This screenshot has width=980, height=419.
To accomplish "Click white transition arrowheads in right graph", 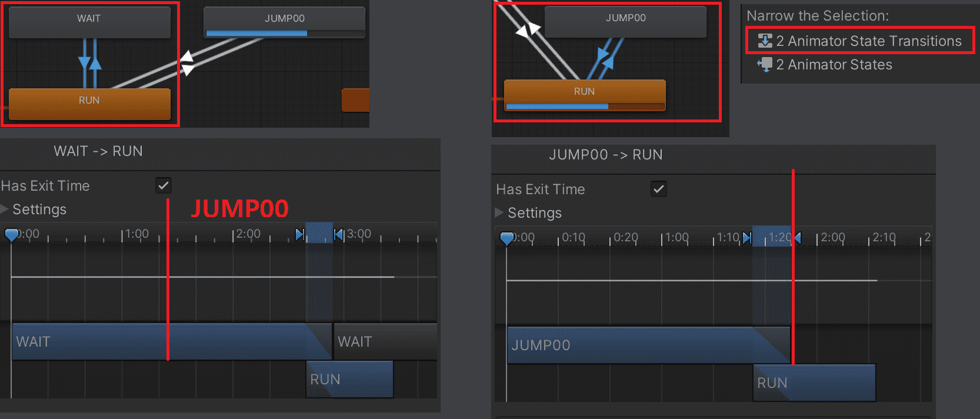I will 528,29.
